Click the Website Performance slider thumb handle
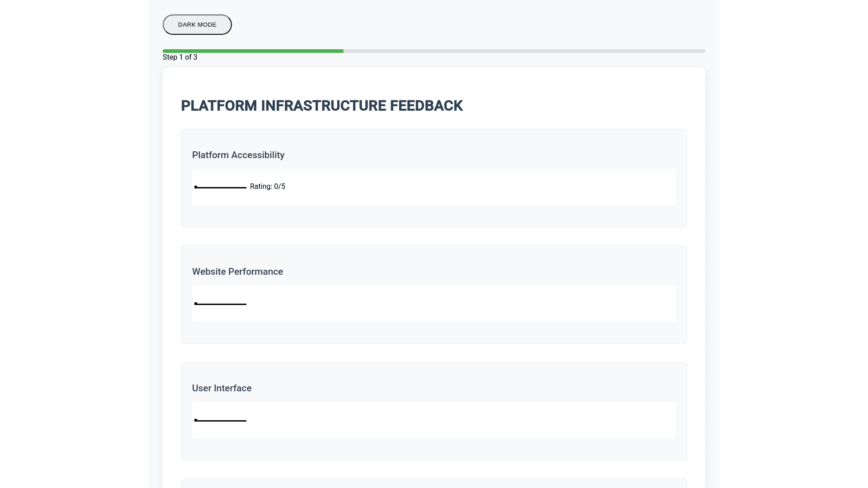868x488 pixels. coord(196,303)
